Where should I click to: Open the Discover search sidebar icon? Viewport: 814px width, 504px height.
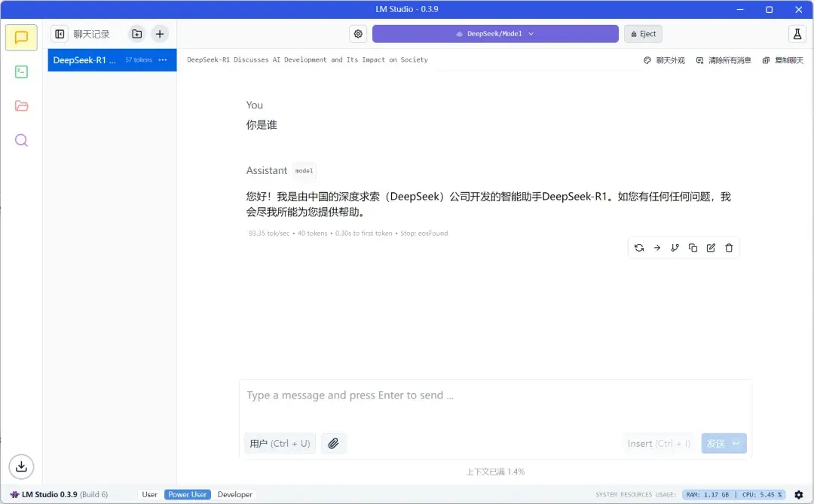21,140
